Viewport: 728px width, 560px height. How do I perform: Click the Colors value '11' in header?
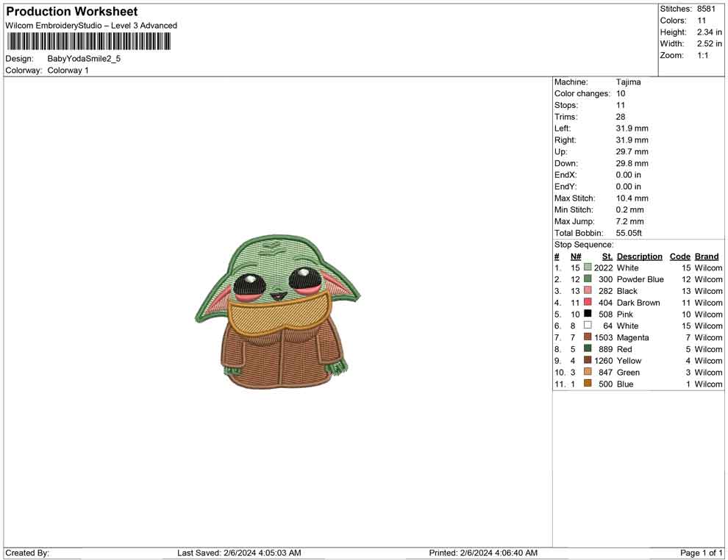tap(702, 21)
